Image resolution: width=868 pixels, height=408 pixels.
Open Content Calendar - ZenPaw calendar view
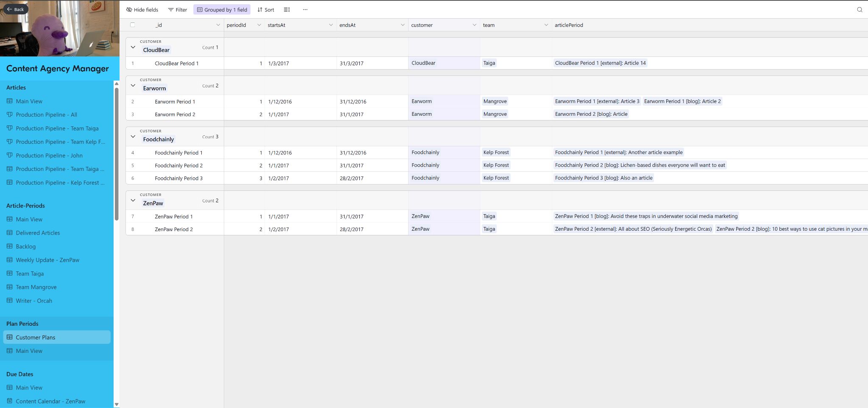click(50, 401)
